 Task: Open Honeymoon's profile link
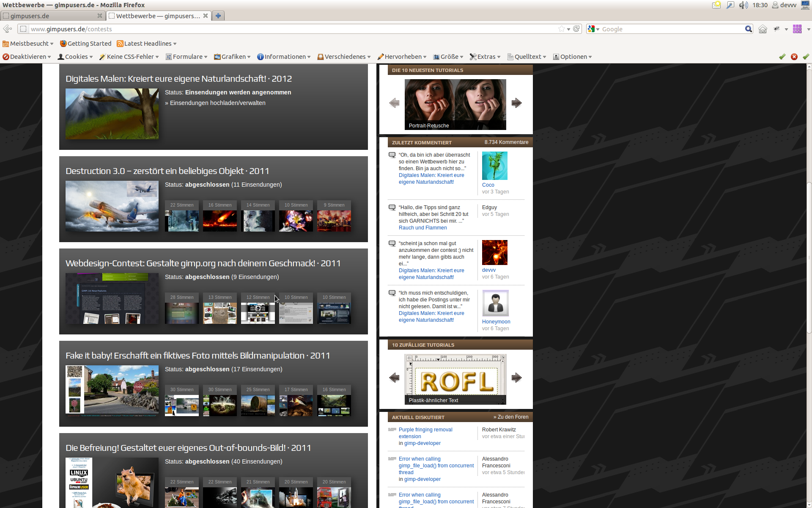point(496,322)
